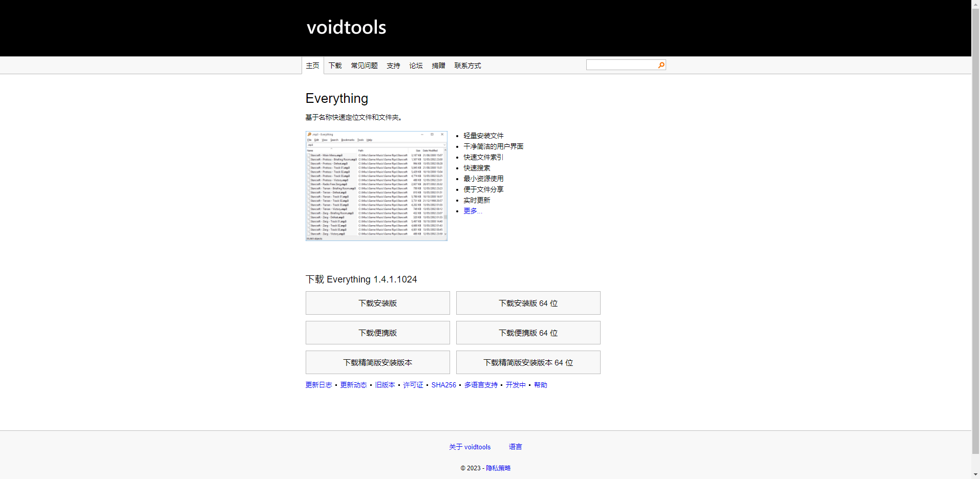This screenshot has height=479, width=980.
Task: Go to 联系方式 page
Action: [x=467, y=65]
